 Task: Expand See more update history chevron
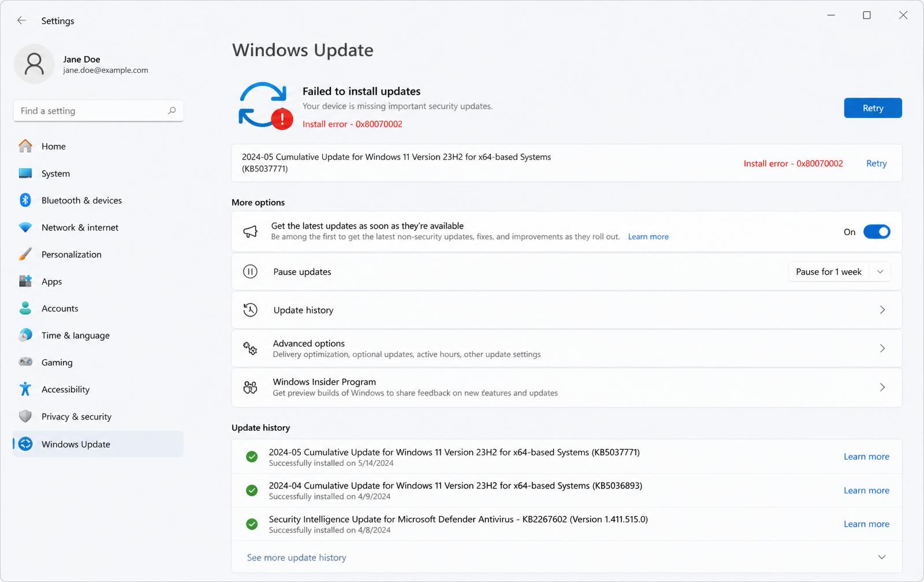pos(882,557)
